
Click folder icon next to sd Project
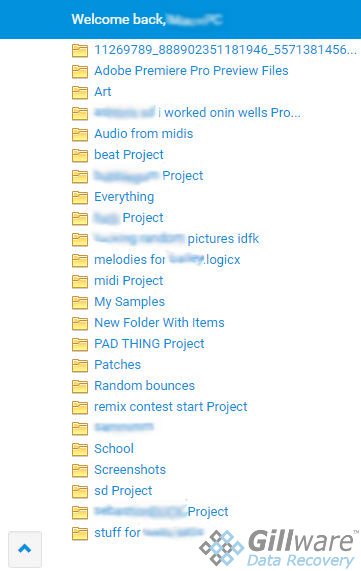80,491
